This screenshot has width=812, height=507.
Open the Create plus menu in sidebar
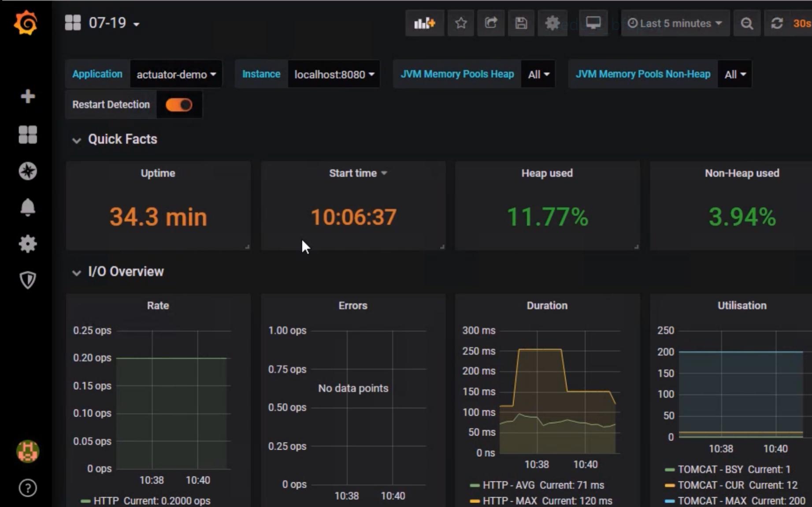(x=28, y=96)
